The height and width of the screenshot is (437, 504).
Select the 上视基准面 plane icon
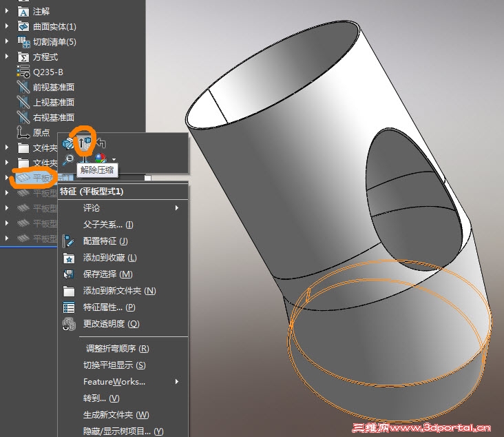coord(23,102)
